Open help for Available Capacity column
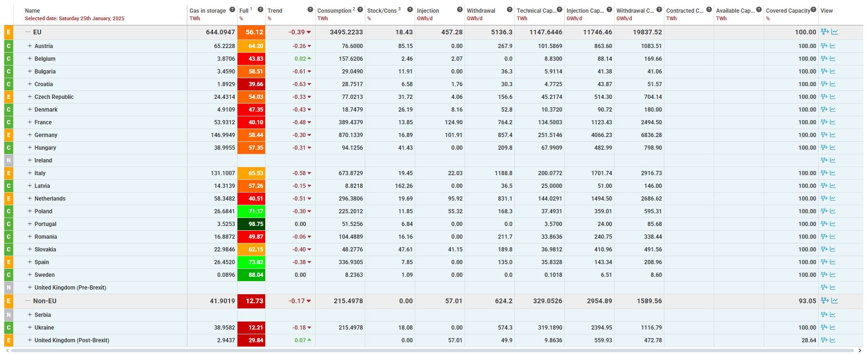Screen dimensions: 868x355 tap(759, 9)
